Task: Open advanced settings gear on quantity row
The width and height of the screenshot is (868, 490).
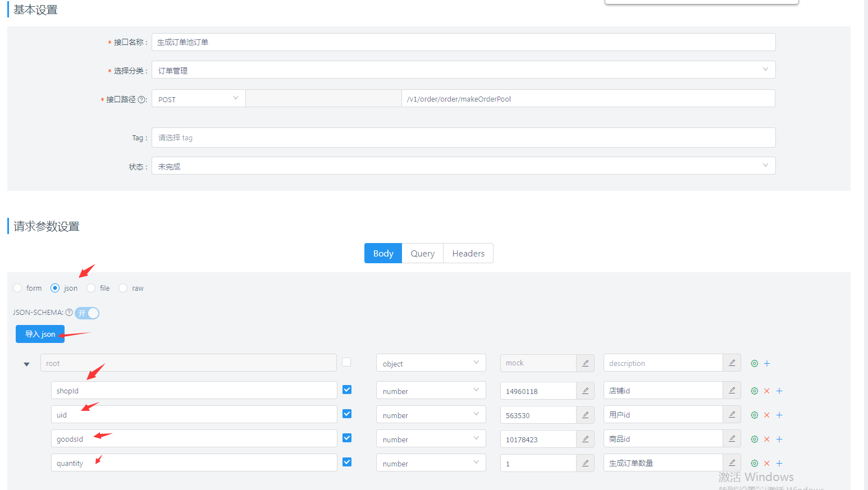Action: (x=754, y=463)
